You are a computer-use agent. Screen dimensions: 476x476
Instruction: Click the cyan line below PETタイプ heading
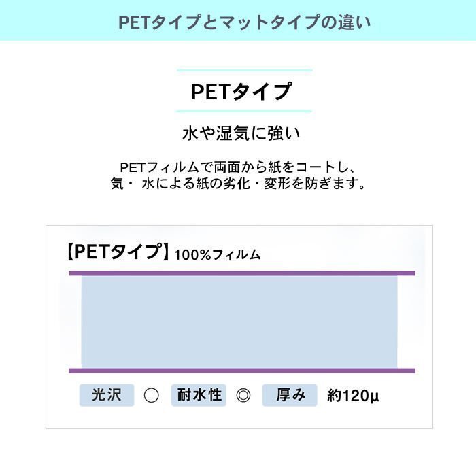244,112
